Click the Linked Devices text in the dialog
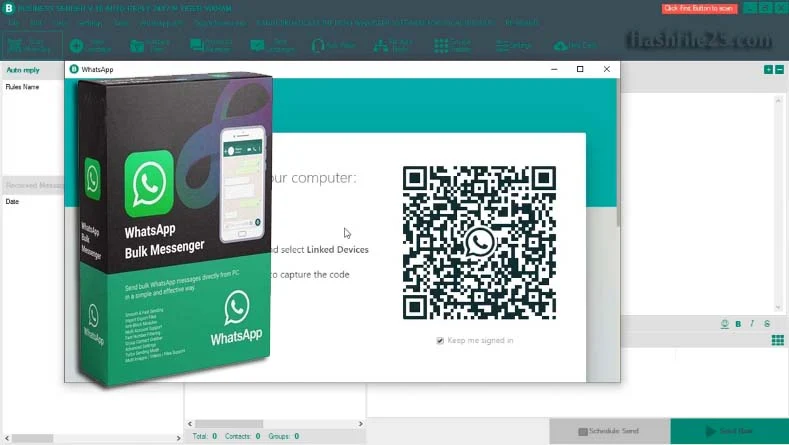Screen dimensions: 789x445 (x=338, y=250)
